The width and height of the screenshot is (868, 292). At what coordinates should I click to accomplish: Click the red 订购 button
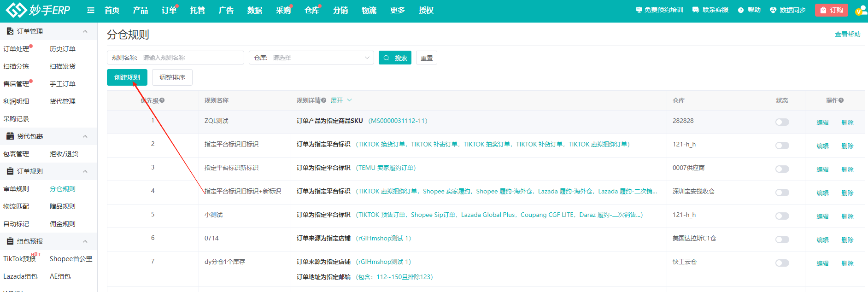point(832,10)
